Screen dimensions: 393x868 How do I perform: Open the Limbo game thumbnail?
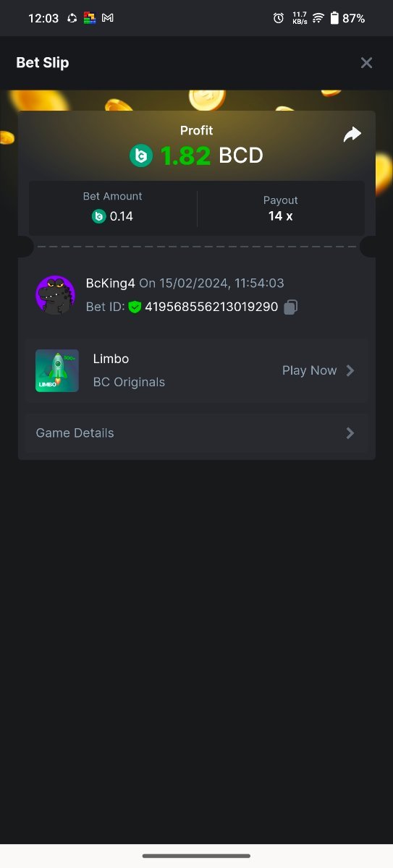tap(57, 371)
